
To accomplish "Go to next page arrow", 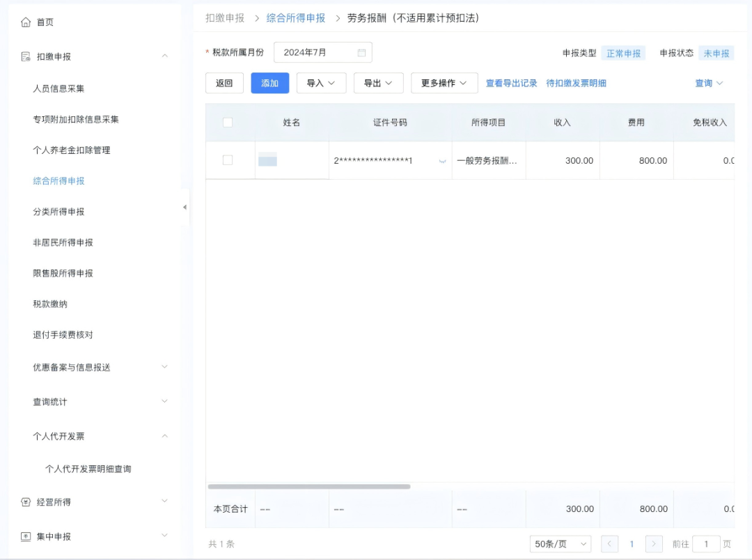I will 654,544.
